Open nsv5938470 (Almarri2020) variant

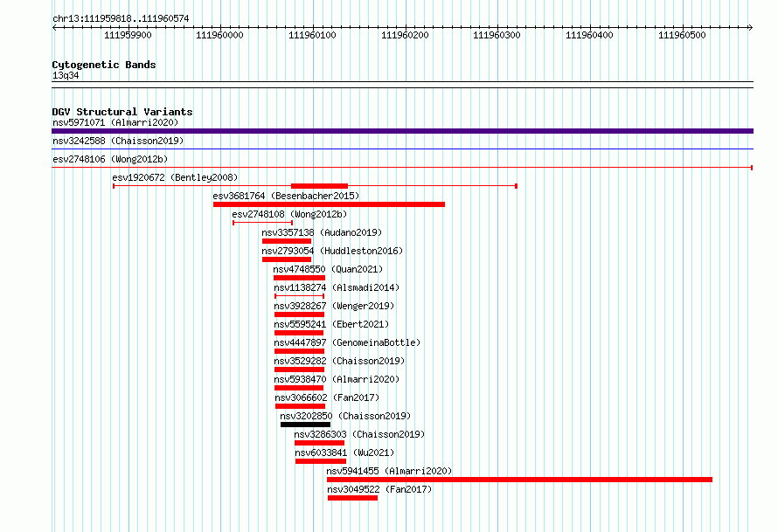[x=337, y=379]
